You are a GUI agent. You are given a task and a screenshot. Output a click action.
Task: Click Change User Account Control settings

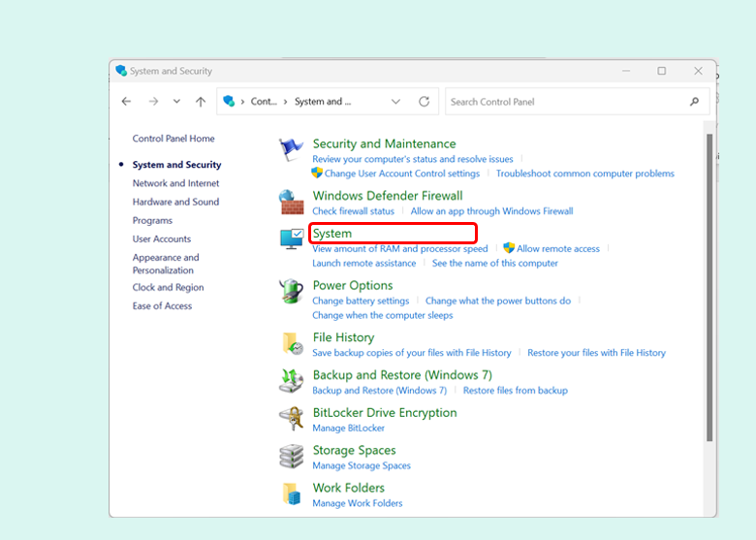402,174
